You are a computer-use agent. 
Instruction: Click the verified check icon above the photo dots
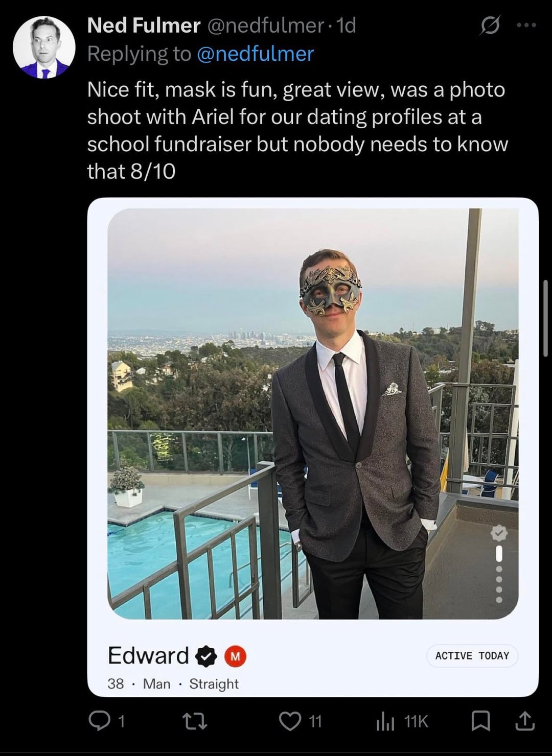(499, 533)
